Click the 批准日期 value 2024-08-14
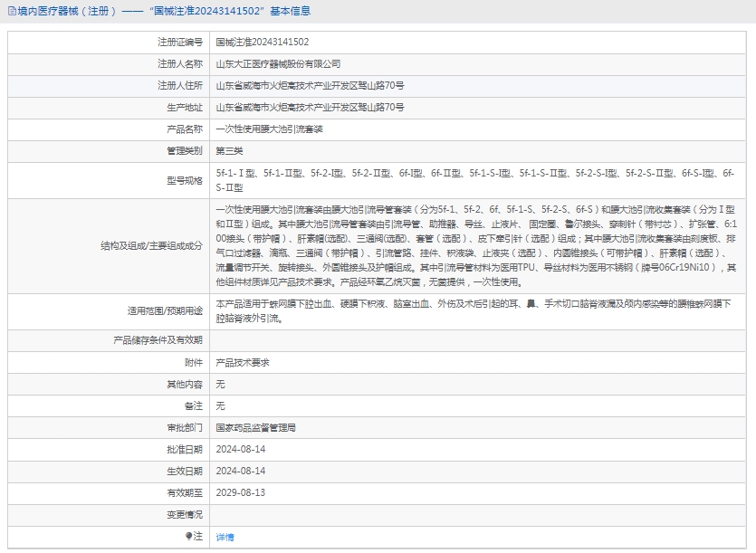The height and width of the screenshot is (553, 756). (240, 449)
